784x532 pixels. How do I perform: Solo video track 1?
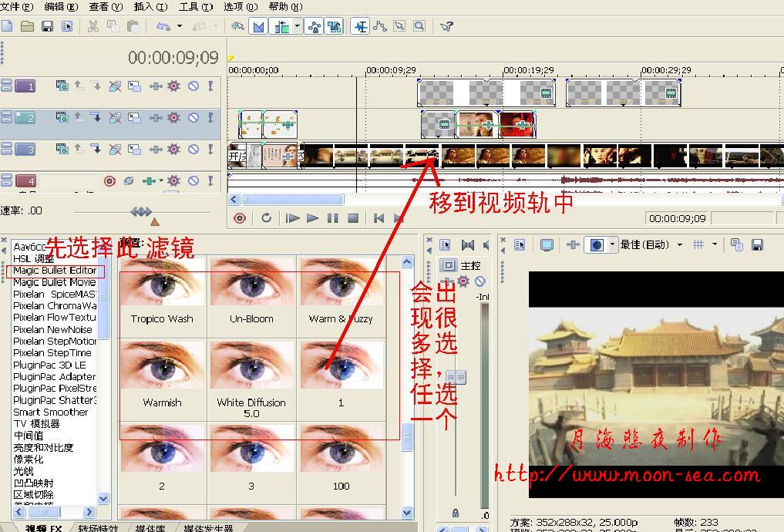(x=210, y=86)
